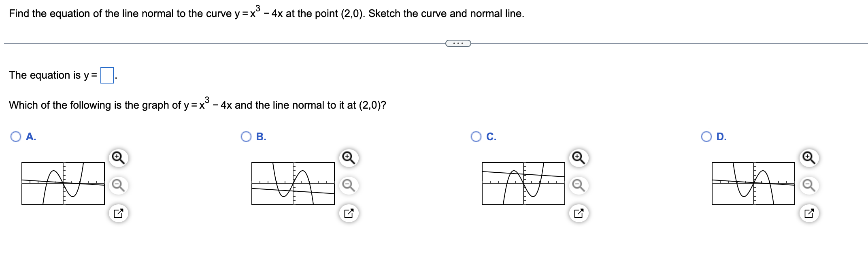Open graph A in a new window
The width and height of the screenshot is (868, 270).
tap(117, 213)
